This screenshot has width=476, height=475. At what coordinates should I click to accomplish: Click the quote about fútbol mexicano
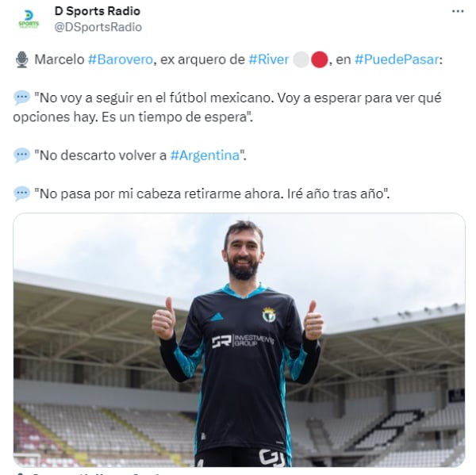pos(227,107)
